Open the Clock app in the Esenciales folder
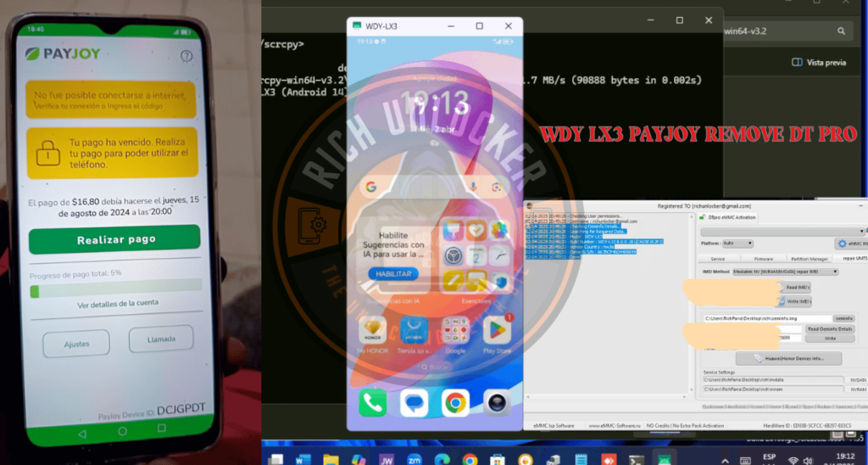Image resolution: width=868 pixels, height=465 pixels. (499, 256)
